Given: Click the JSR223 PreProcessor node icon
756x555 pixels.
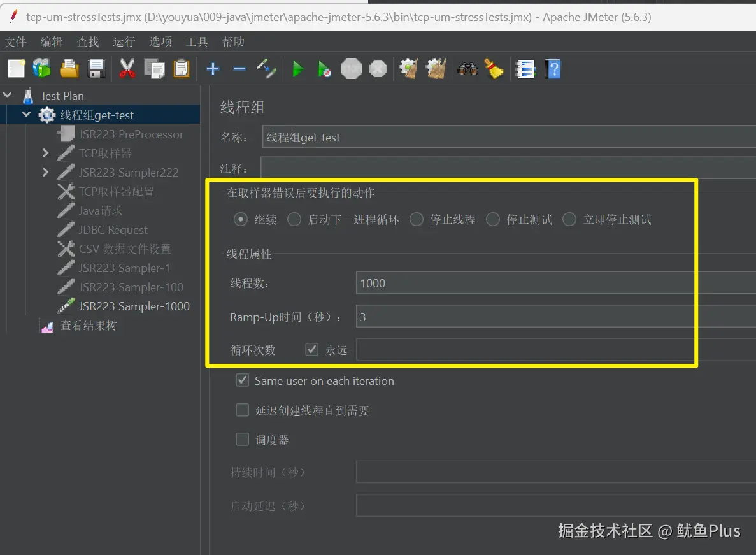Looking at the screenshot, I should click(x=66, y=134).
